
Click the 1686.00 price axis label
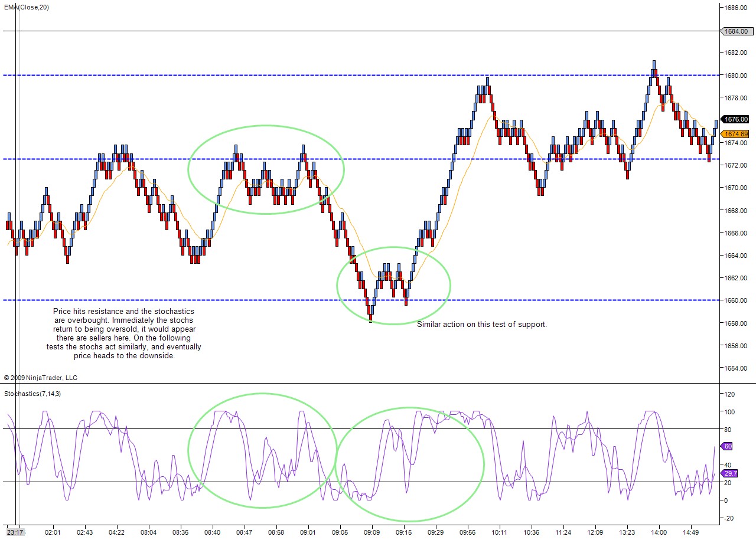tap(736, 8)
